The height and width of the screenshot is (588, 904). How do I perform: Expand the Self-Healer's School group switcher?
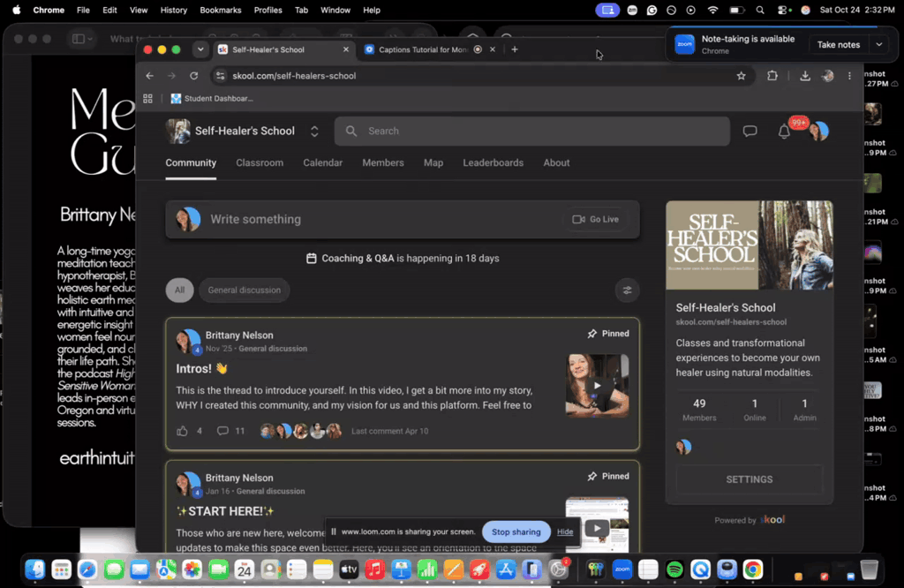pyautogui.click(x=314, y=132)
